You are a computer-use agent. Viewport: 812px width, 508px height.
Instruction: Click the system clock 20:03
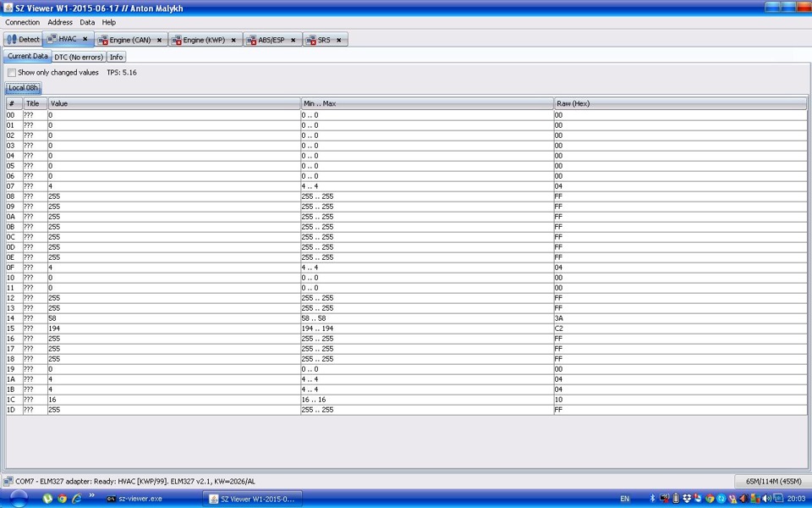[x=796, y=499]
